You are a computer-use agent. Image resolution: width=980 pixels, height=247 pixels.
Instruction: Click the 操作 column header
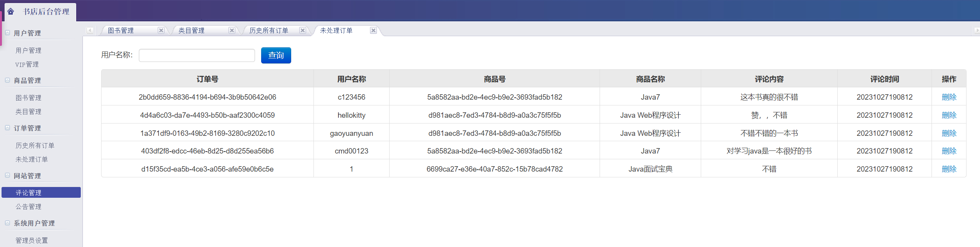[949, 79]
